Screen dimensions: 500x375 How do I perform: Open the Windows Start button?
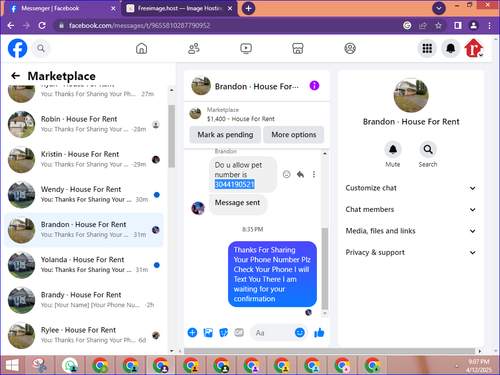(x=12, y=365)
